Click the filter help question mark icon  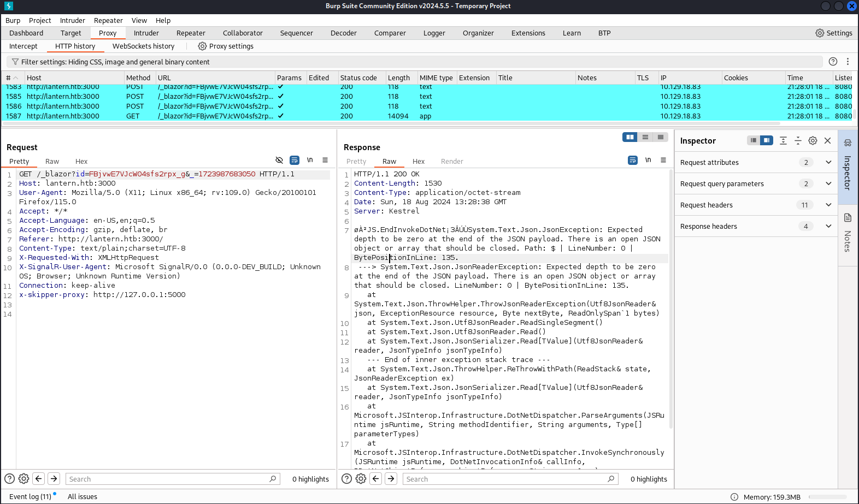coord(833,62)
